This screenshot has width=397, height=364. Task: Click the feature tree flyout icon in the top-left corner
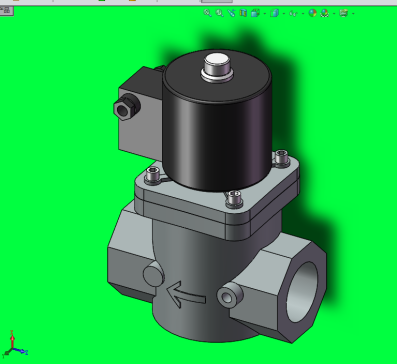click(x=6, y=10)
